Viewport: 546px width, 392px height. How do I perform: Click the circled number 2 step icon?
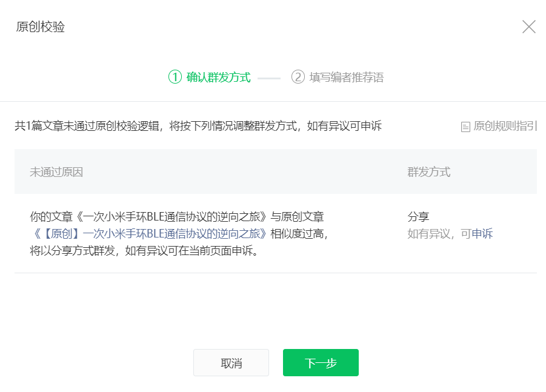[298, 77]
